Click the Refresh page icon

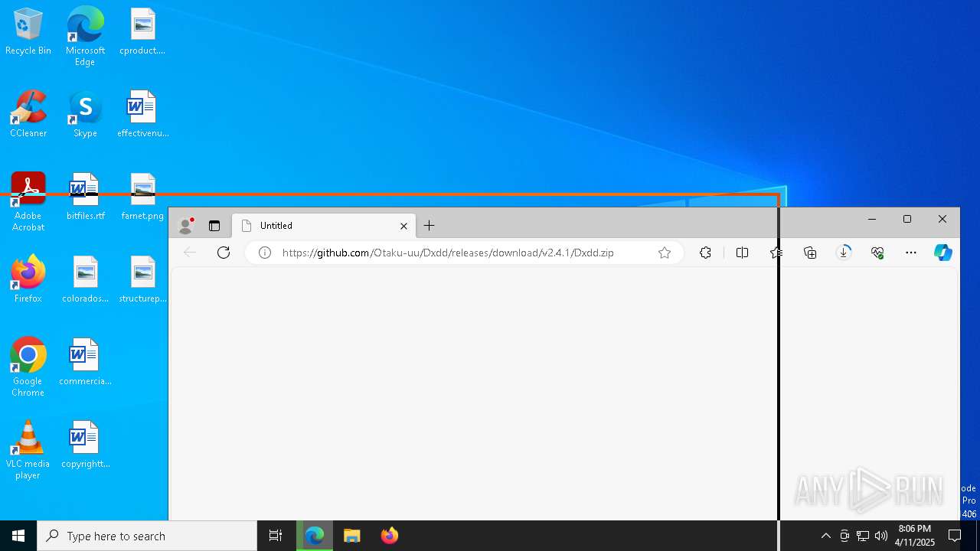224,253
